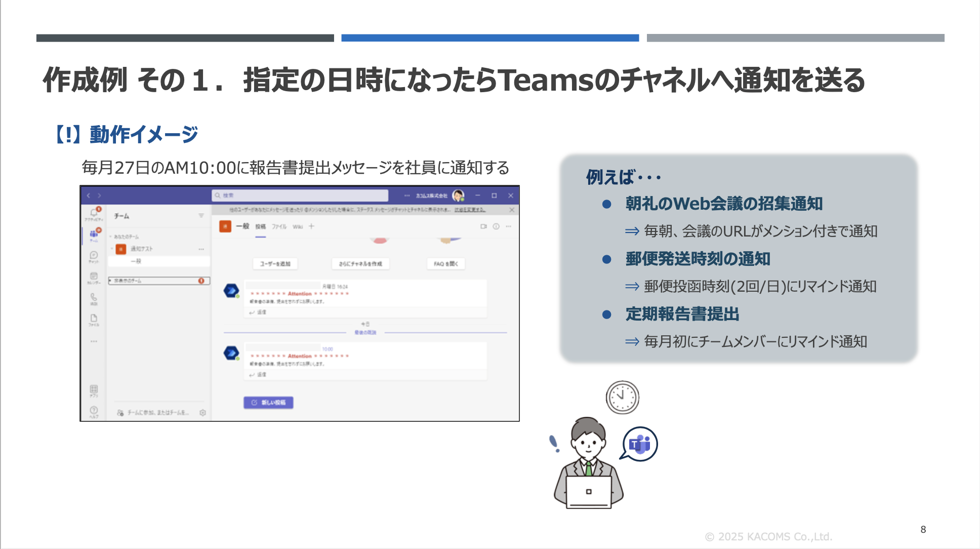Open the channel info icon

tap(496, 226)
